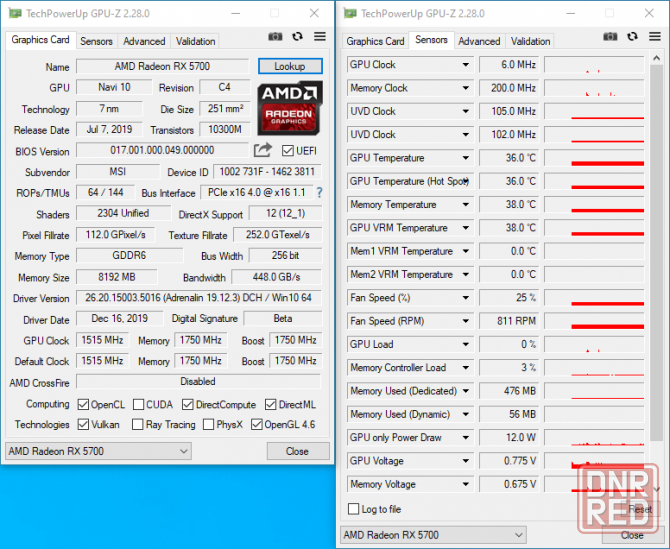Click the 811 RPM fan reading
This screenshot has height=549, width=670.
click(x=509, y=321)
